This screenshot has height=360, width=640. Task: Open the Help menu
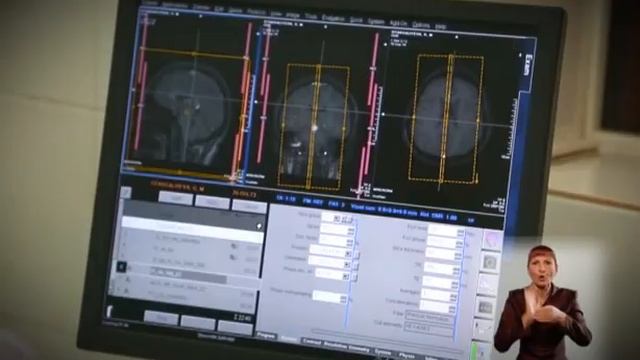(x=440, y=26)
